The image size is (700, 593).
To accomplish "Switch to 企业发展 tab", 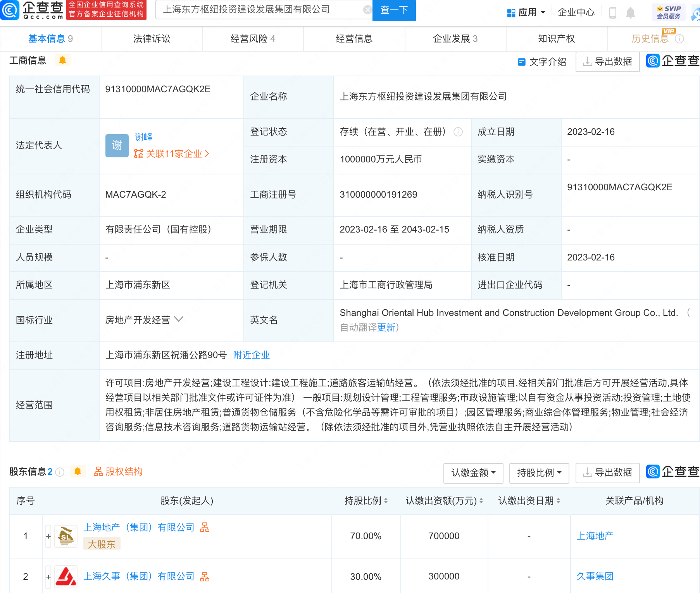I will (455, 39).
